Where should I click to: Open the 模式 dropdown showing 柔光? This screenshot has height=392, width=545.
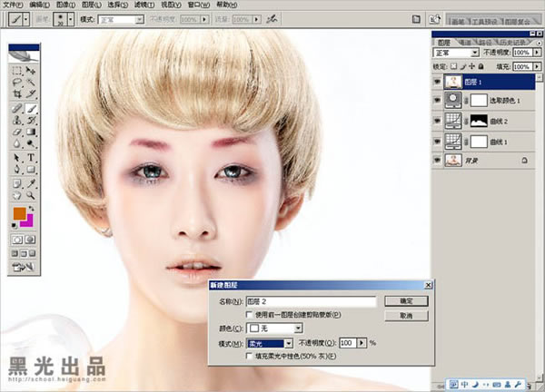pos(270,343)
